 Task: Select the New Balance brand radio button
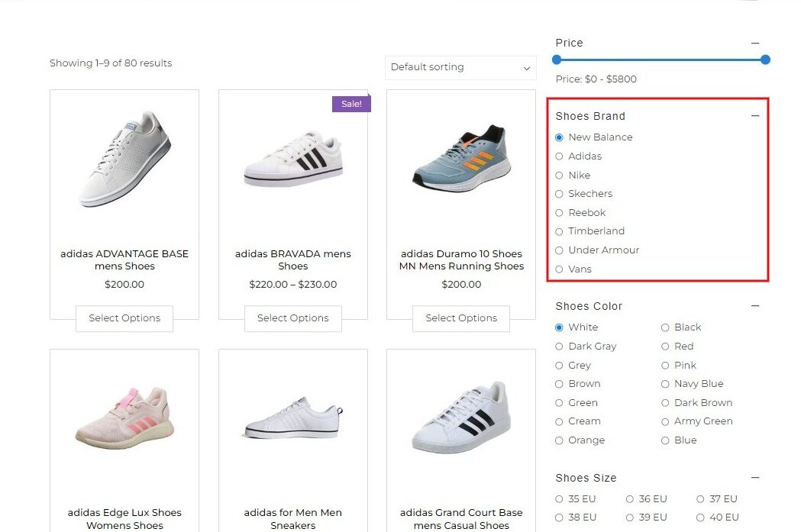559,137
